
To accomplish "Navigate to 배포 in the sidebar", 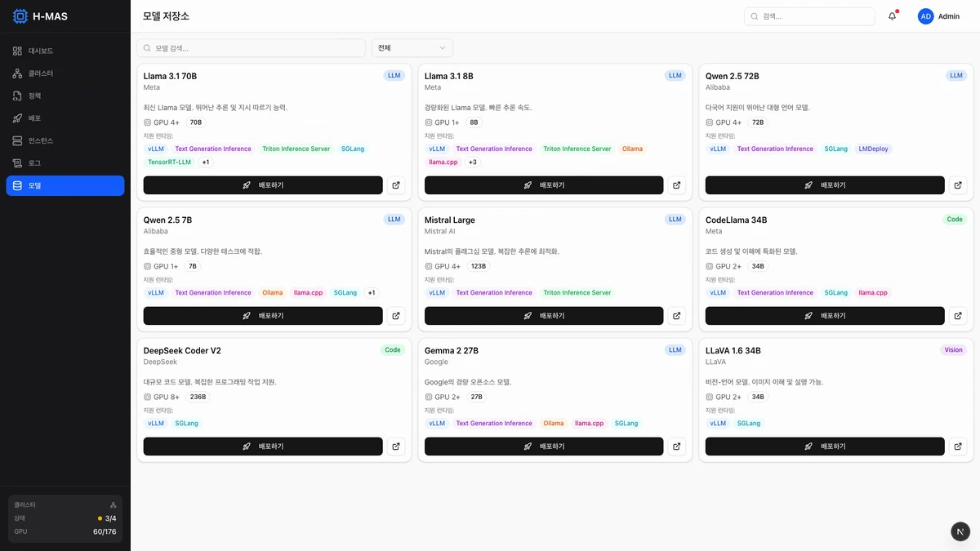I will pyautogui.click(x=65, y=118).
